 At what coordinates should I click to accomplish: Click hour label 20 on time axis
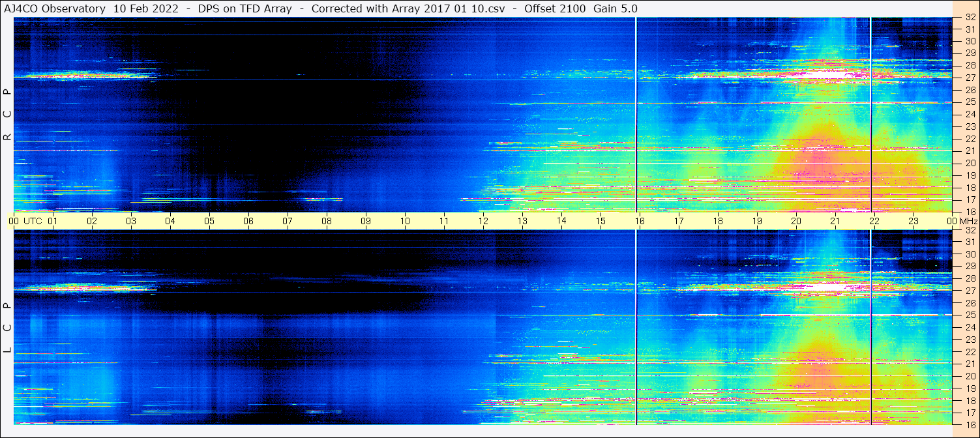[x=796, y=221]
